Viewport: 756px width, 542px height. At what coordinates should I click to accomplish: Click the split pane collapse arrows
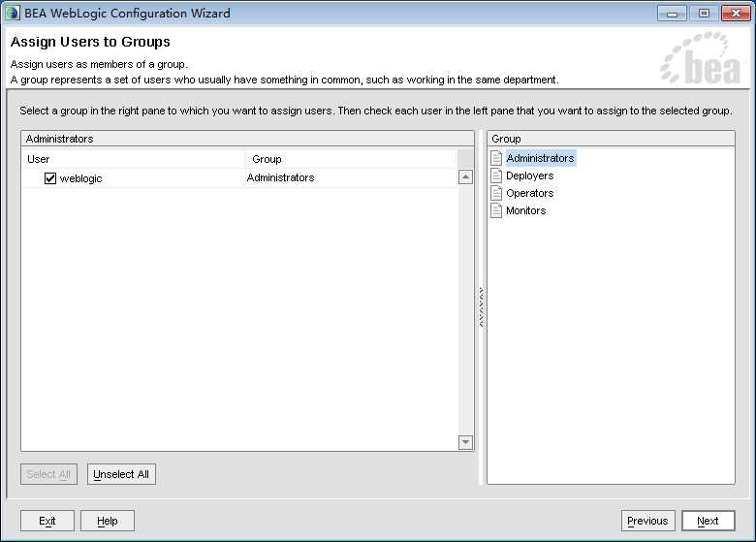coord(481,307)
